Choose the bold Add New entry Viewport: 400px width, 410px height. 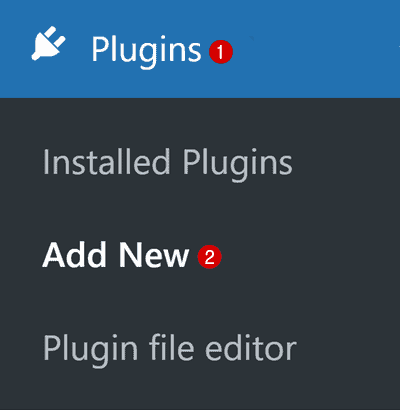[x=116, y=255]
